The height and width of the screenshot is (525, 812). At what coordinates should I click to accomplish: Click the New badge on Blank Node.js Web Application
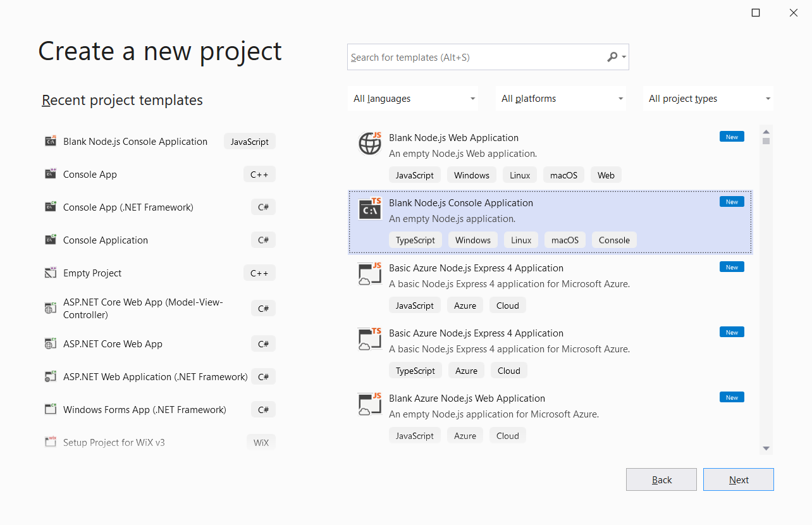732,137
